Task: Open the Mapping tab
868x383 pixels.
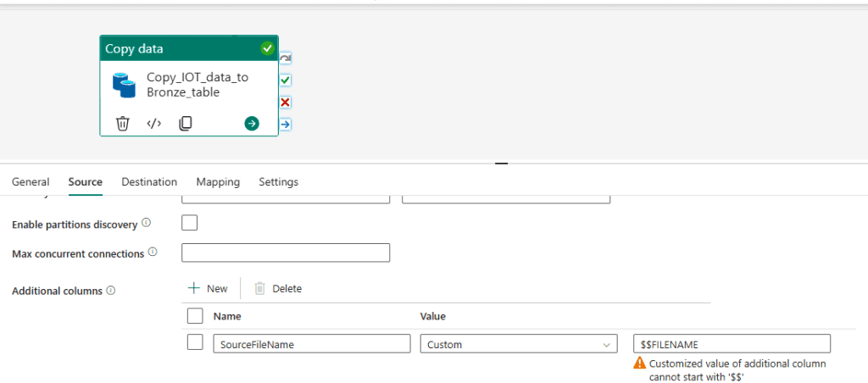Action: click(218, 182)
